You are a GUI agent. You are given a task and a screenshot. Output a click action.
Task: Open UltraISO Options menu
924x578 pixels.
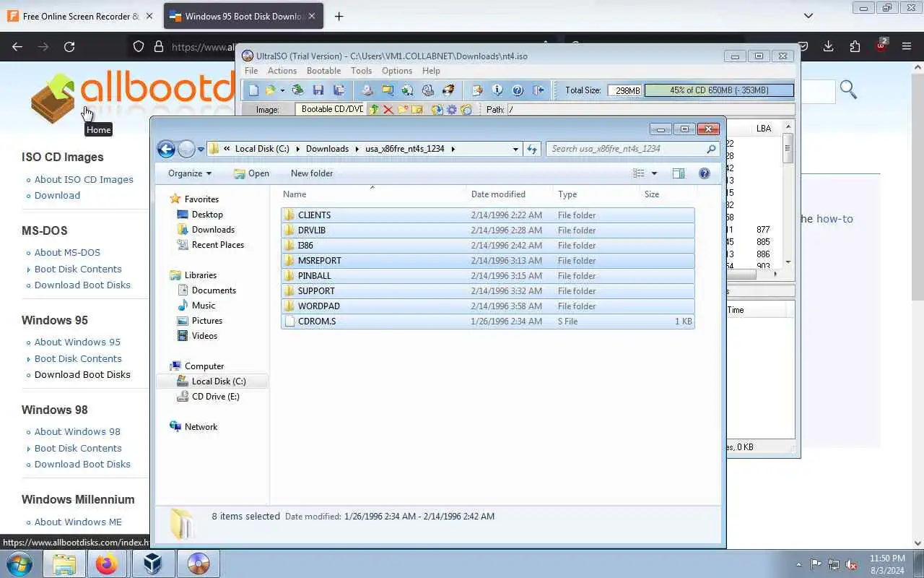pos(397,71)
